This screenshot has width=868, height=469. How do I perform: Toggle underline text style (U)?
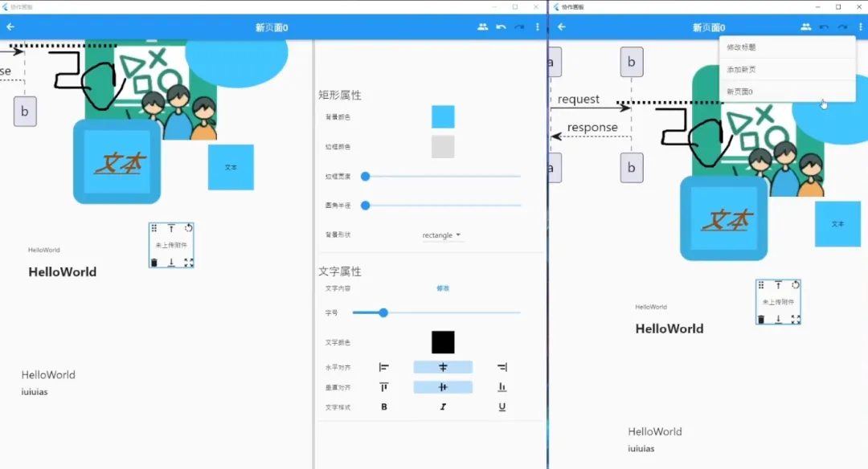[x=502, y=407]
